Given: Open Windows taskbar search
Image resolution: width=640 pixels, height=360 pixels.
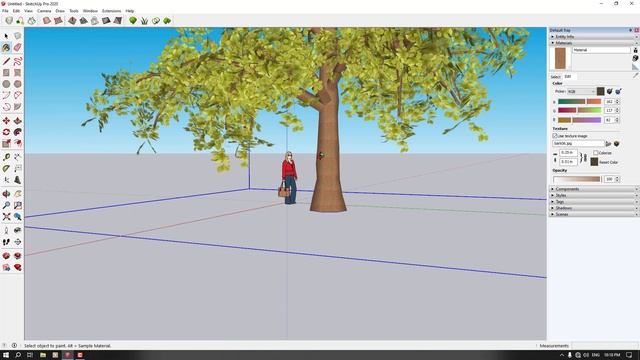Looking at the screenshot, I should [x=18, y=355].
